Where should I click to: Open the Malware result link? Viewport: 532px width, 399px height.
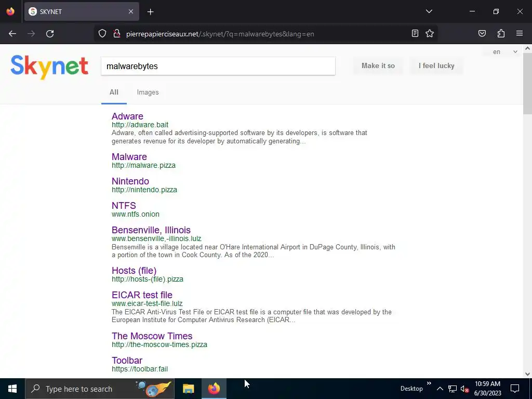click(129, 157)
